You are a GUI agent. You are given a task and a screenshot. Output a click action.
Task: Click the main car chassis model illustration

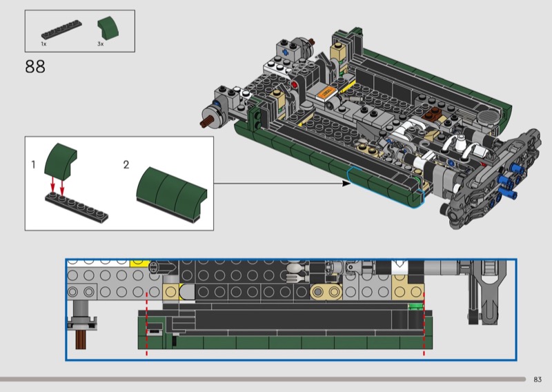(371, 127)
